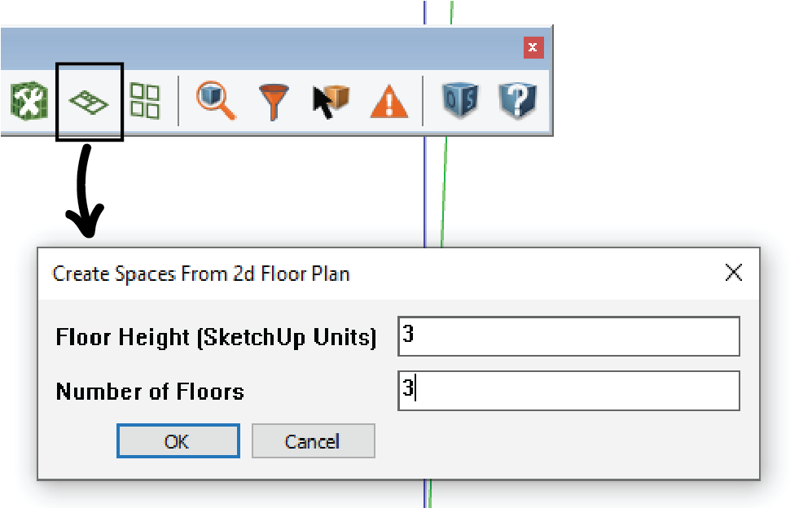812x508 pixels.
Task: Click the green cube with tools icon
Action: (x=28, y=102)
